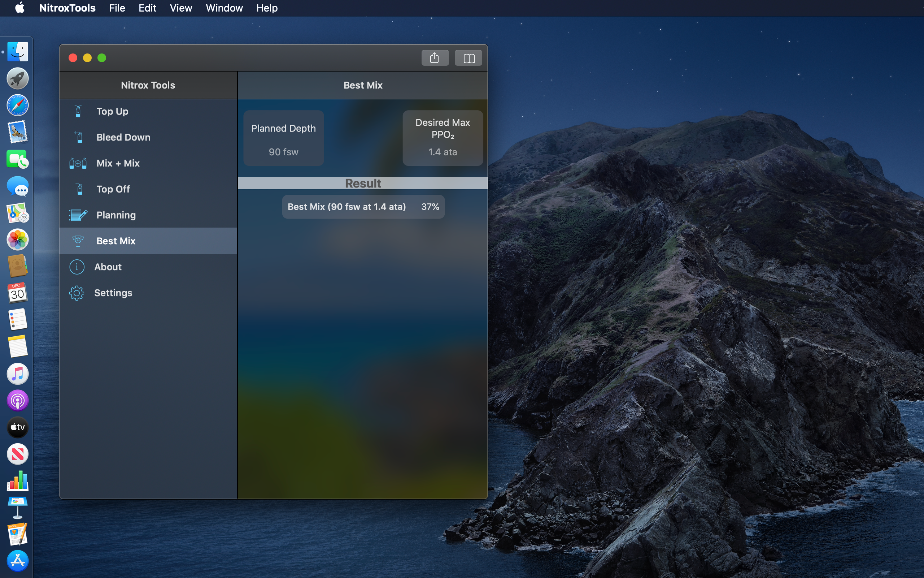Select Top Off in the sidebar

[x=149, y=189]
